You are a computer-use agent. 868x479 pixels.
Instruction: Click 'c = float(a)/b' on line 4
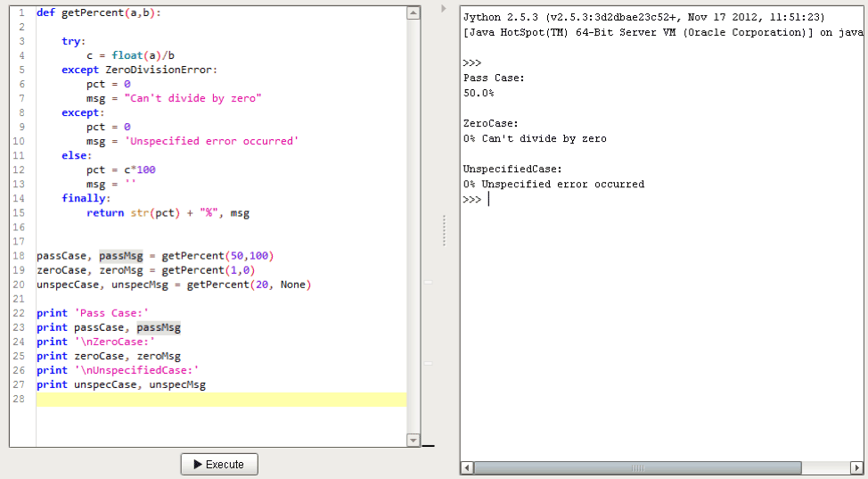click(131, 55)
